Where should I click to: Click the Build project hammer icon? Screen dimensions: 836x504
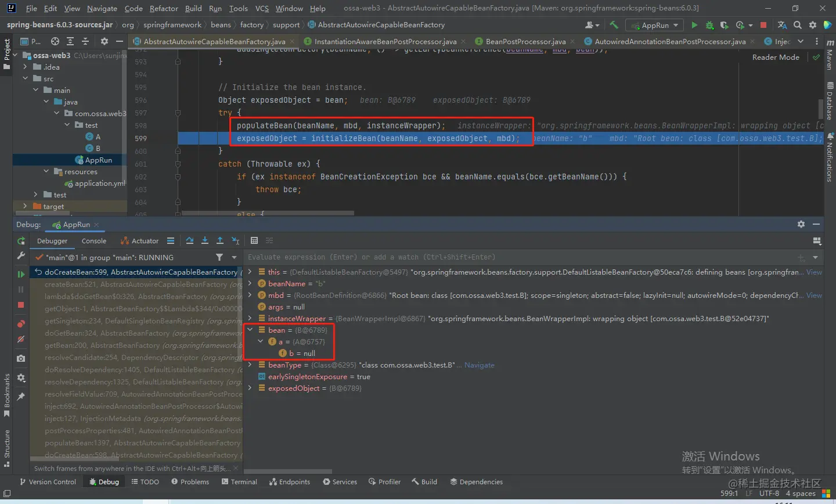(x=614, y=25)
